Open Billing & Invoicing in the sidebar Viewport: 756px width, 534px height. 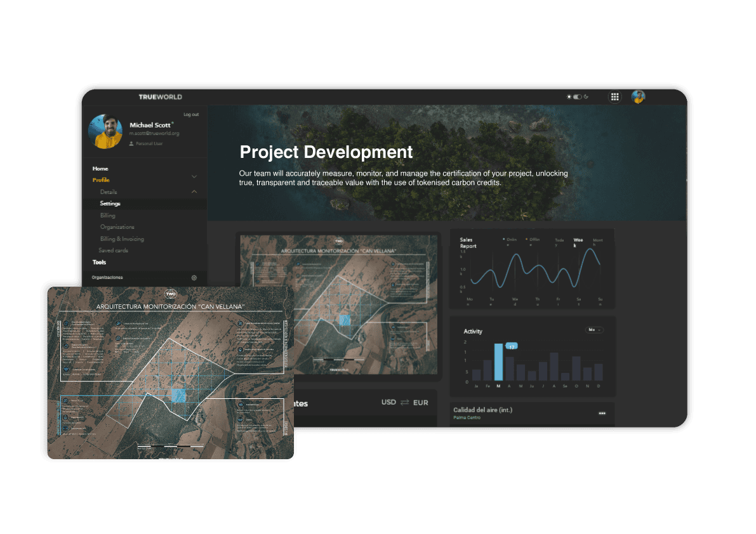(x=122, y=239)
